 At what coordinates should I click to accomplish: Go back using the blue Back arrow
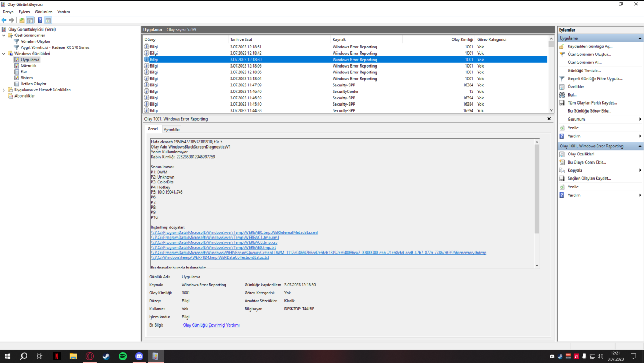pyautogui.click(x=4, y=20)
